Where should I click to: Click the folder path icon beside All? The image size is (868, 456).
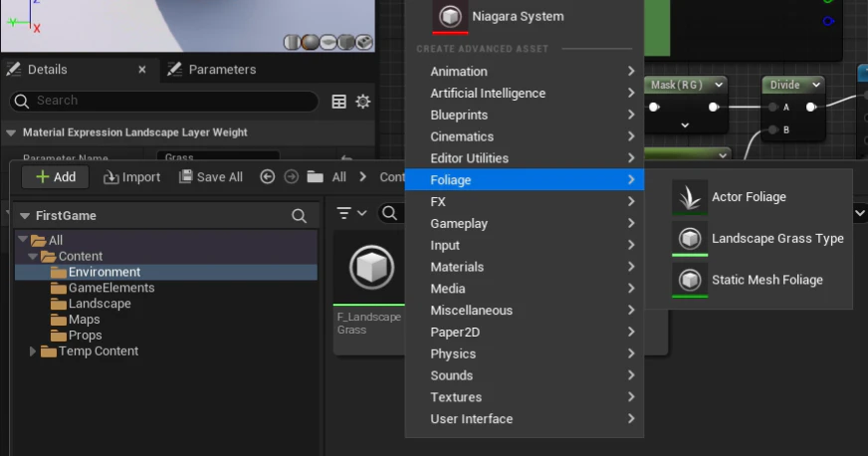point(316,176)
